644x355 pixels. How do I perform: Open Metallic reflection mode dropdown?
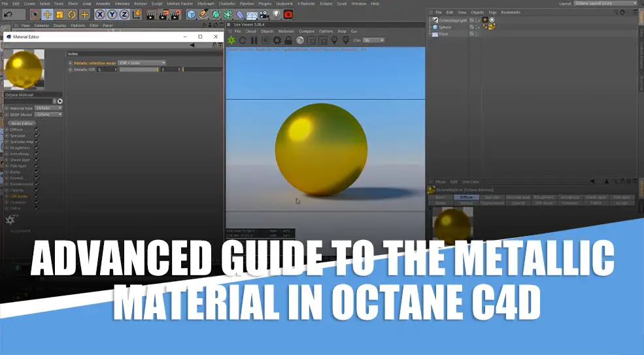(142, 63)
